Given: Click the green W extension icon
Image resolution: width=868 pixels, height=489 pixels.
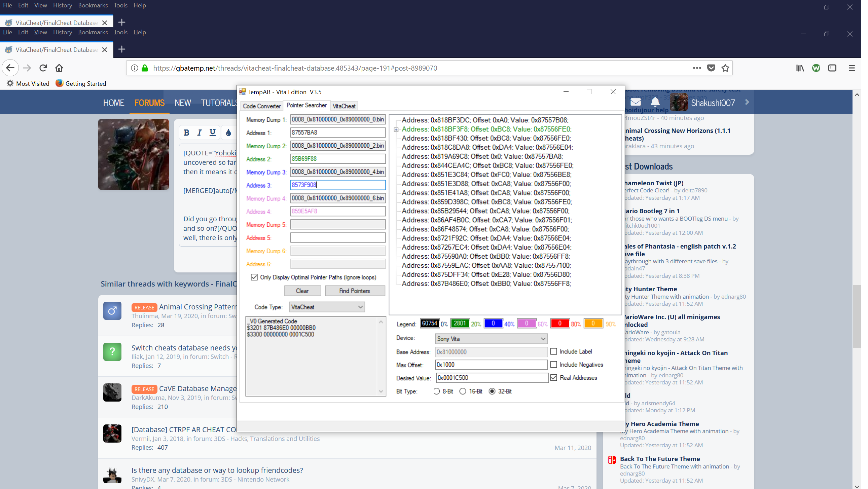Looking at the screenshot, I should [x=816, y=68].
